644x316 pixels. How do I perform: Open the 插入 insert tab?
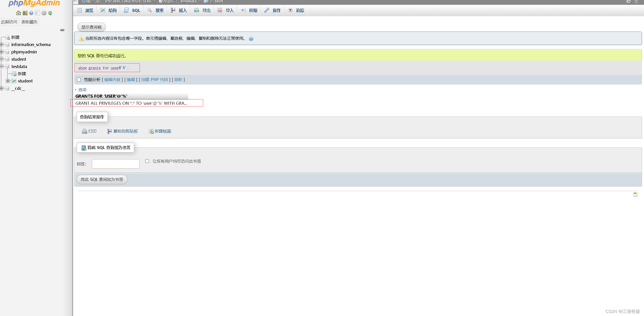179,10
